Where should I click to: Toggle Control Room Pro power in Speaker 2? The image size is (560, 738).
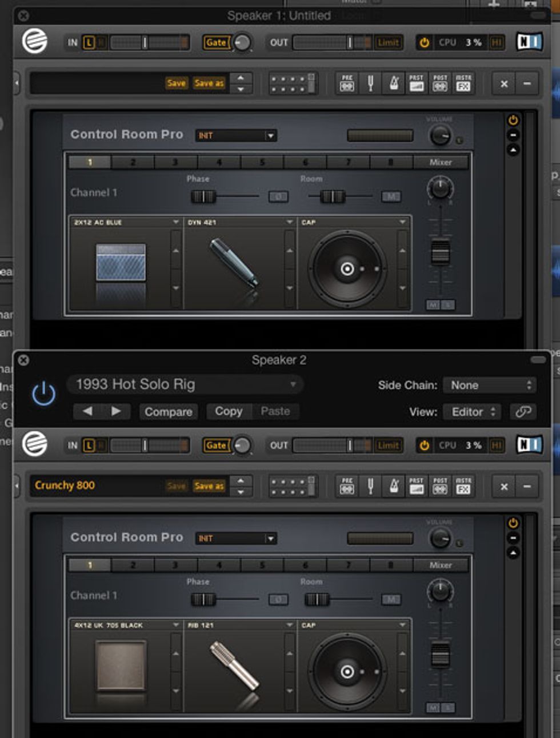click(x=513, y=523)
